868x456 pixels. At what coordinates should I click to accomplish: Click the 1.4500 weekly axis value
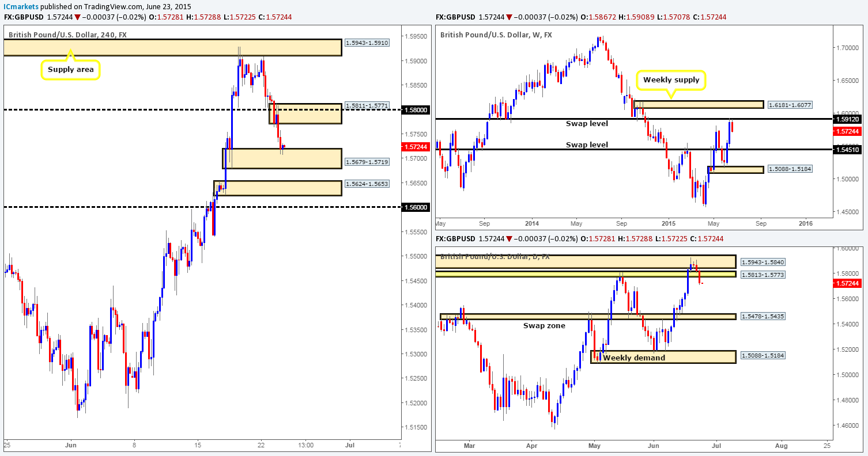click(x=847, y=212)
